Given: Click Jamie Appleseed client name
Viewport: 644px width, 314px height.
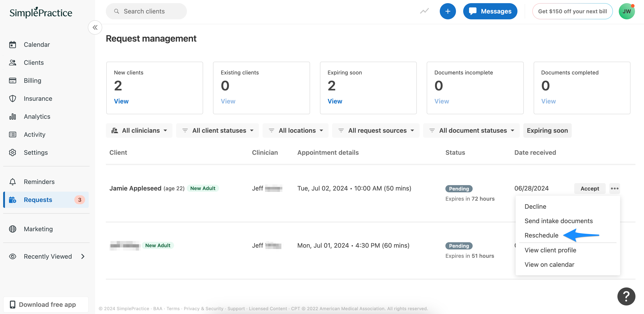Looking at the screenshot, I should (x=135, y=188).
